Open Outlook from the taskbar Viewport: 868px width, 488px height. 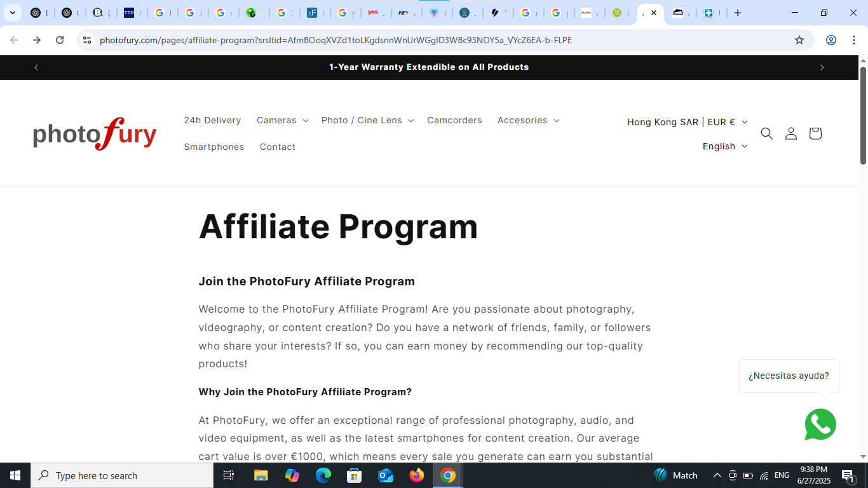click(x=386, y=475)
